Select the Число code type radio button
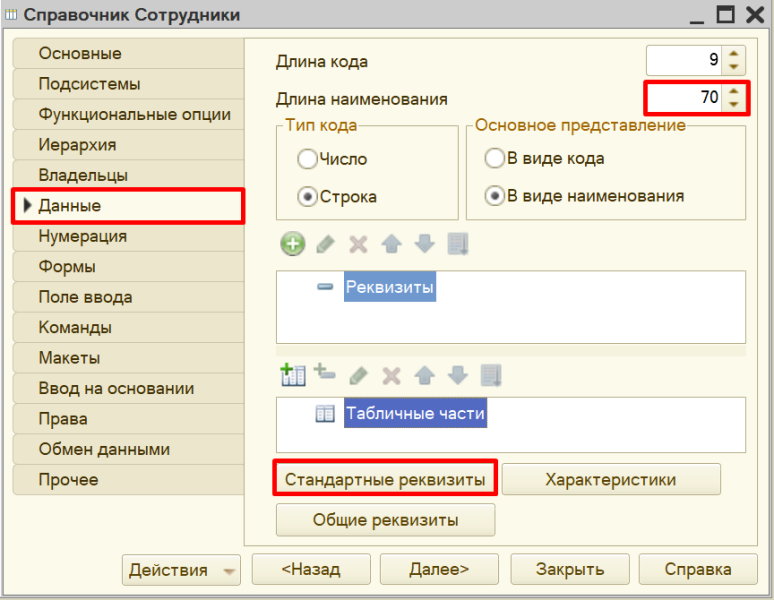This screenshot has height=600, width=774. (x=307, y=159)
